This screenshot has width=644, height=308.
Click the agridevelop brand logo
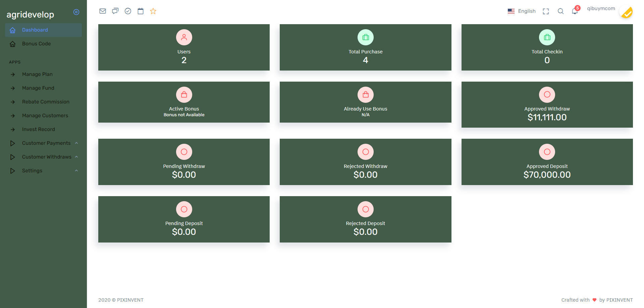click(x=30, y=14)
